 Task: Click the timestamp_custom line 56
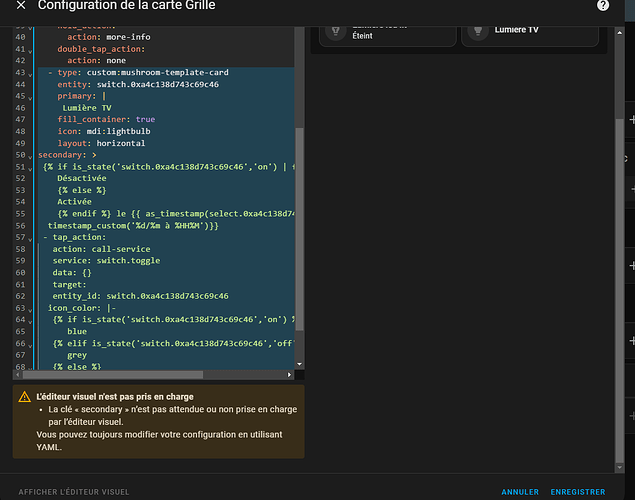point(133,226)
